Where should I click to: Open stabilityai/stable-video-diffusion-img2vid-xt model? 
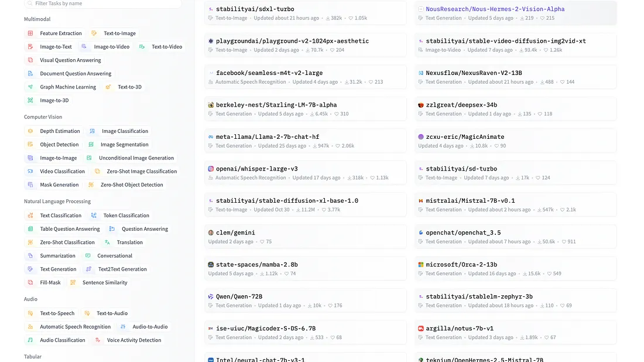tap(515, 45)
